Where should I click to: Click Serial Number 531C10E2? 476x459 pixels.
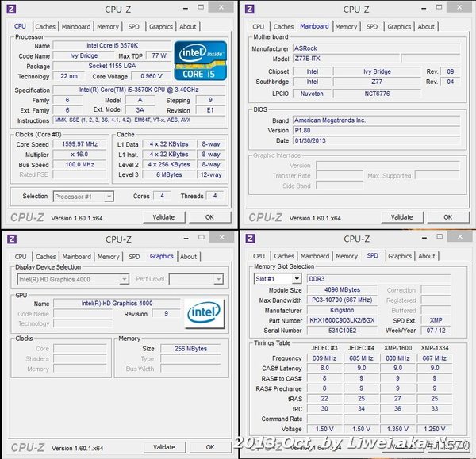coord(342,331)
